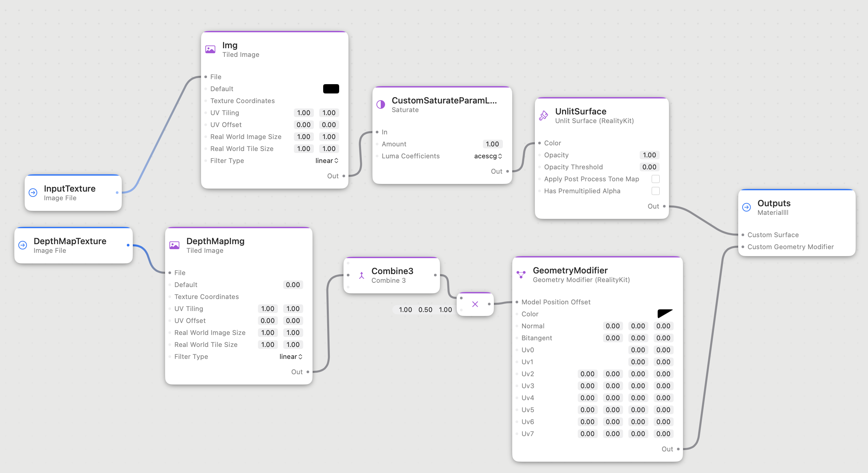Click the DepthMapTexture input arrow icon
Screen dimensions: 868x473
tap(23, 245)
